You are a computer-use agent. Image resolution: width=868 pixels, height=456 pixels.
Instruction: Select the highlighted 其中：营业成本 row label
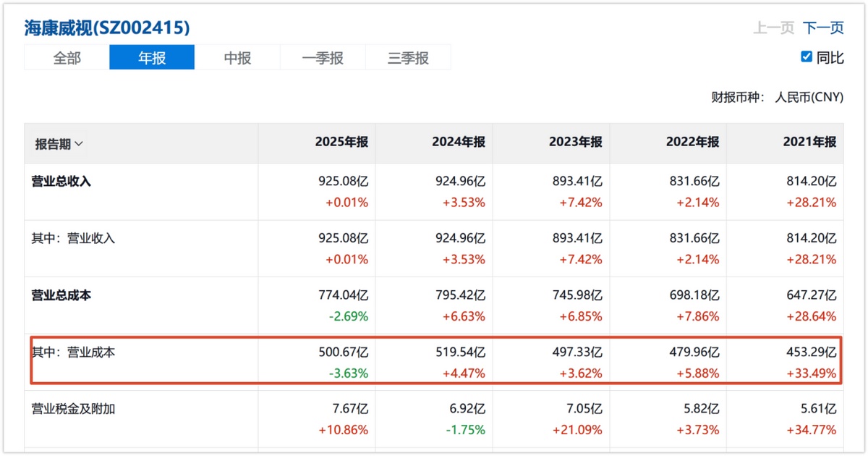pos(73,352)
